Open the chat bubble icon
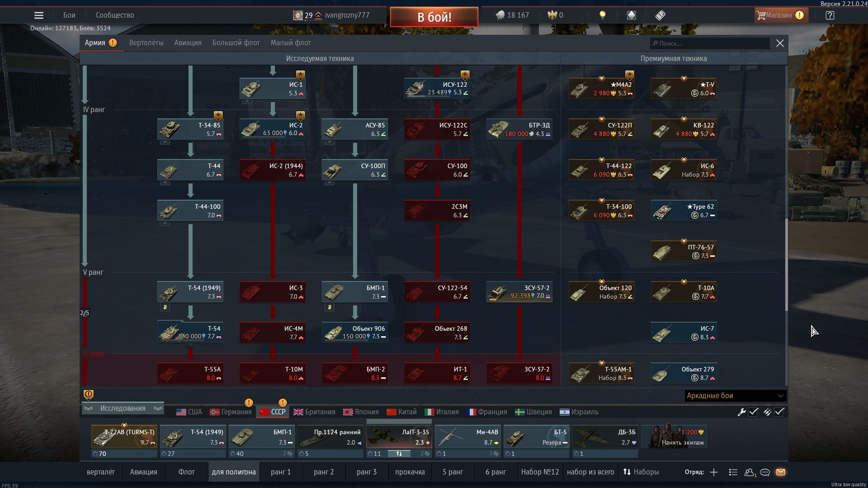Image resolution: width=868 pixels, height=488 pixels. click(765, 472)
